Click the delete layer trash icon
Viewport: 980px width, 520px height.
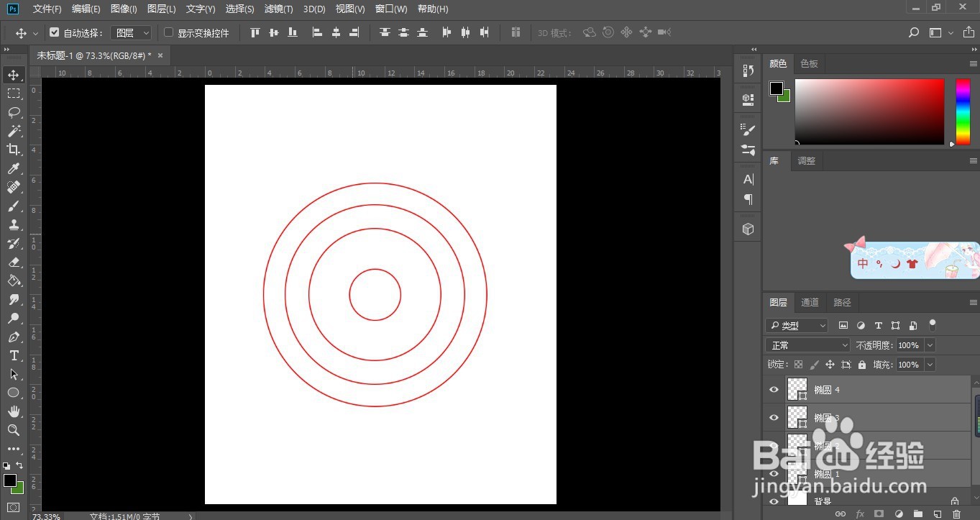coord(956,514)
